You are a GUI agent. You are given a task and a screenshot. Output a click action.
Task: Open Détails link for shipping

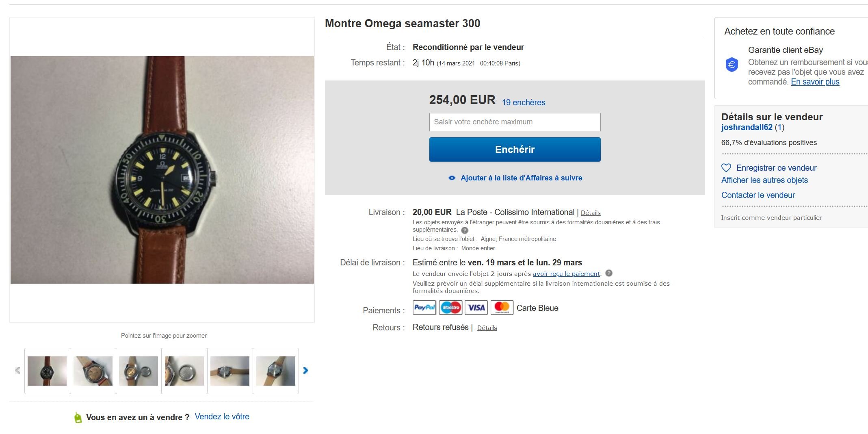(x=590, y=213)
